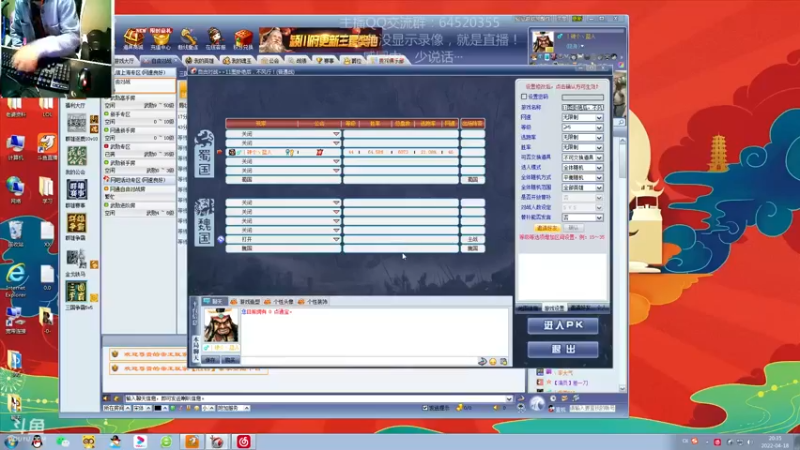The width and height of the screenshot is (800, 450).
Task: Open the Computer desktop icon
Action: (15, 146)
